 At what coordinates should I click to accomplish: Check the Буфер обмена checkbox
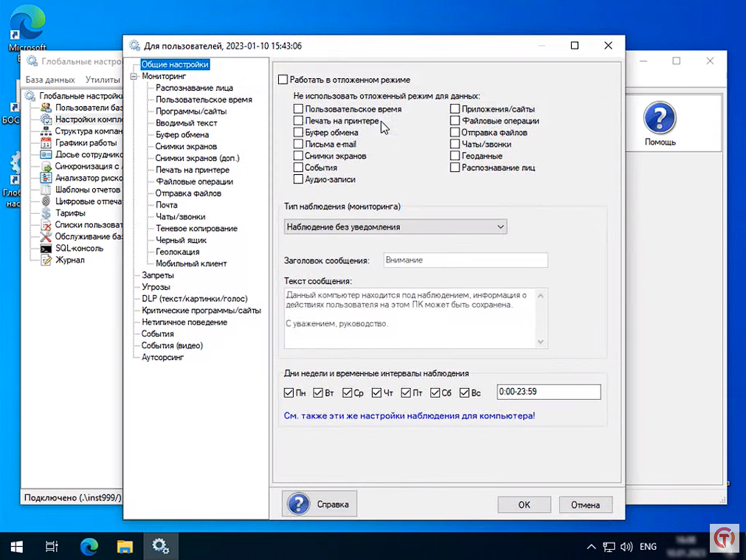[x=298, y=132]
